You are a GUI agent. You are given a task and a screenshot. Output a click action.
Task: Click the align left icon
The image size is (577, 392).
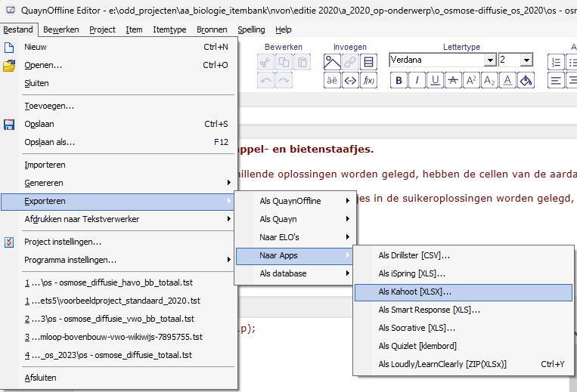click(556, 81)
